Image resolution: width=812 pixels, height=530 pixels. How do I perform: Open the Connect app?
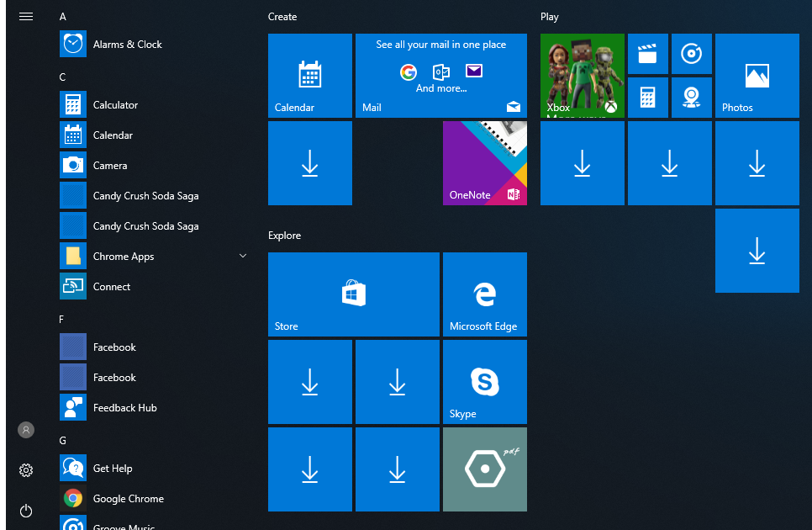111,287
